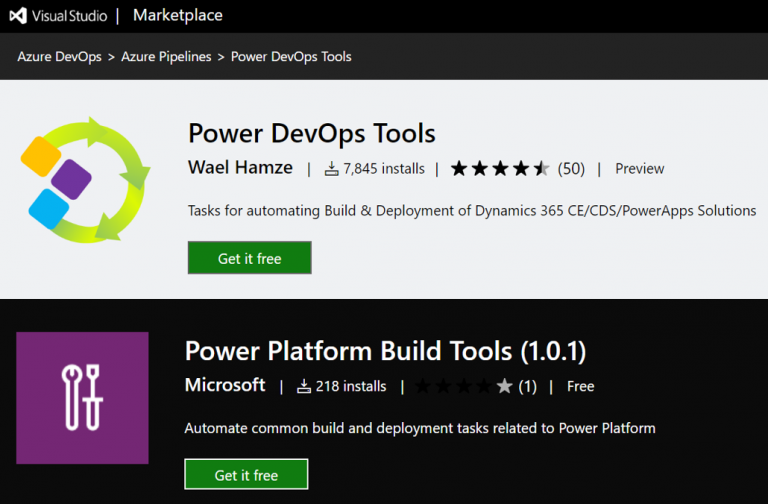
Task: Click Get it free for Power Platform Build Tools
Action: coord(246,474)
